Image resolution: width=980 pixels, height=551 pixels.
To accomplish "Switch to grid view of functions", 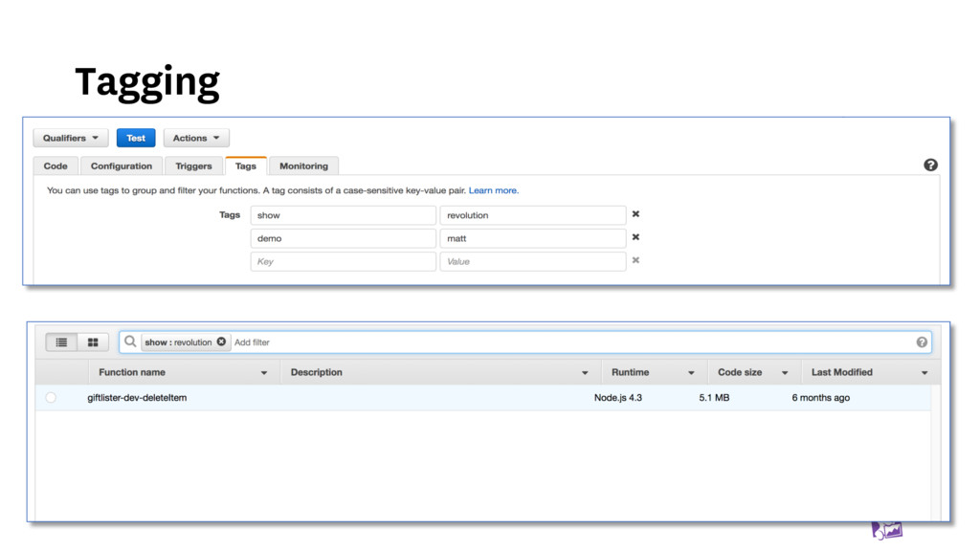I will (x=93, y=342).
